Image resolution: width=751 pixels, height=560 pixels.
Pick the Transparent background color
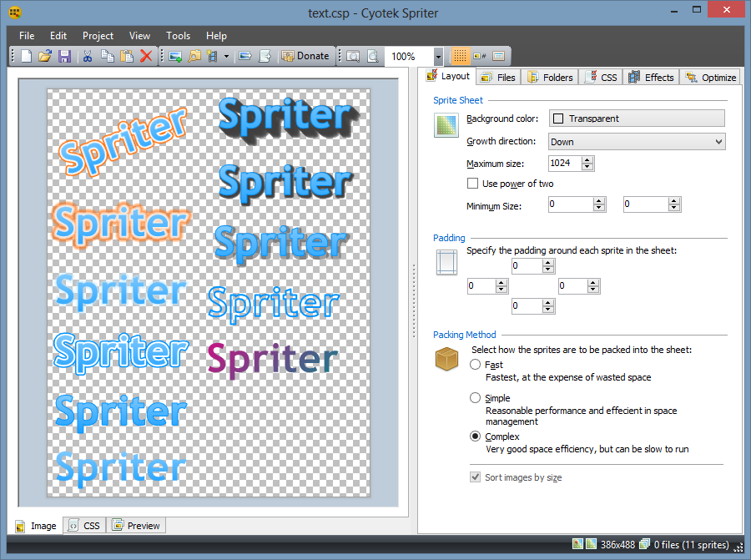637,119
